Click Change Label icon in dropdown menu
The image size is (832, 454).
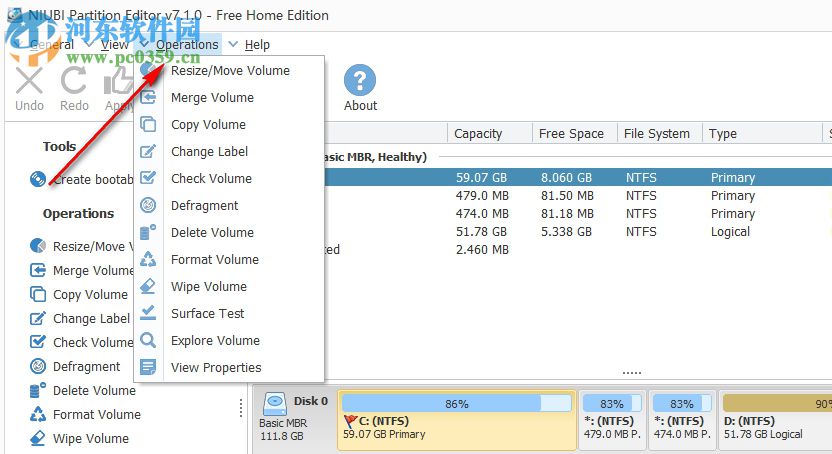(x=148, y=151)
